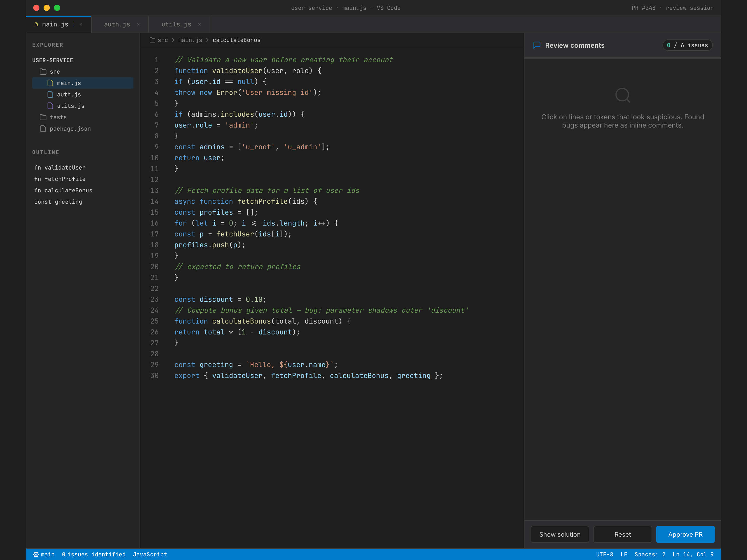
Task: Click the calculateBonus breadcrumb
Action: coord(236,40)
